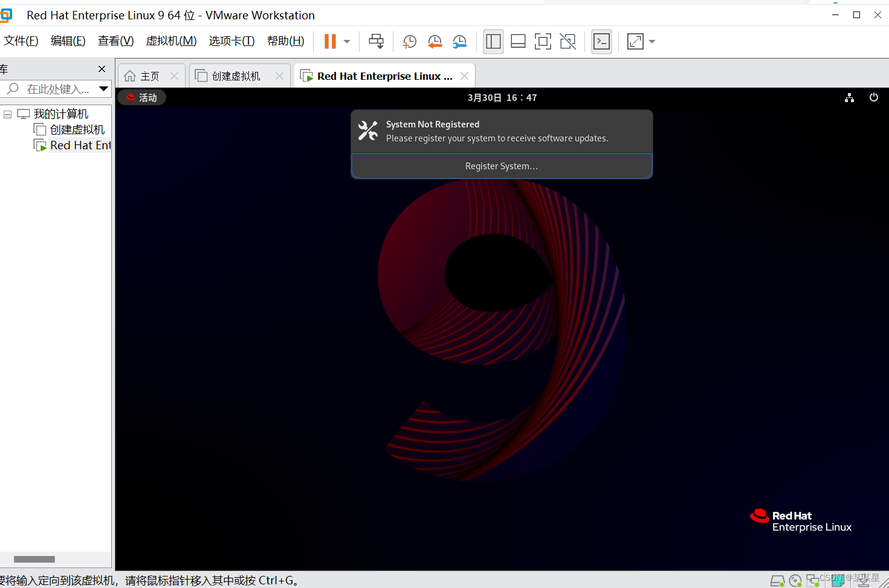The height and width of the screenshot is (588, 889).
Task: Collapse the 我的计算机 tree node
Action: (x=8, y=114)
